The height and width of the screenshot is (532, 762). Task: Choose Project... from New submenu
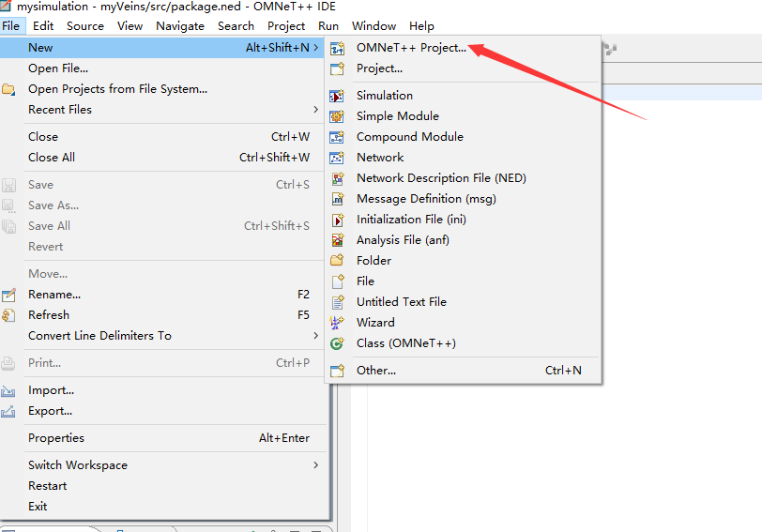[x=464, y=68]
